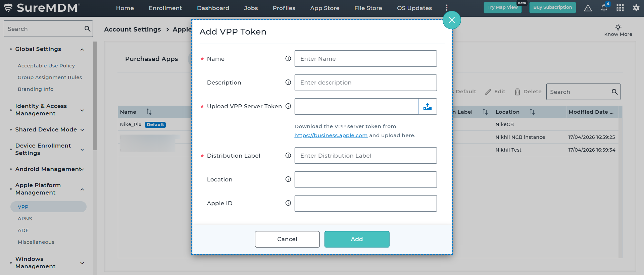Image resolution: width=644 pixels, height=275 pixels.
Task: Click the VPP token upload icon
Action: [x=427, y=107]
